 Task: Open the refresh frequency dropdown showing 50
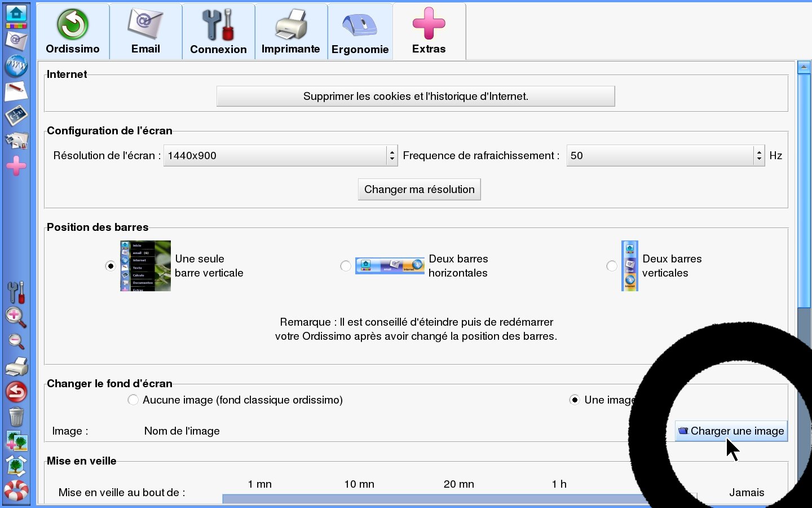(665, 156)
